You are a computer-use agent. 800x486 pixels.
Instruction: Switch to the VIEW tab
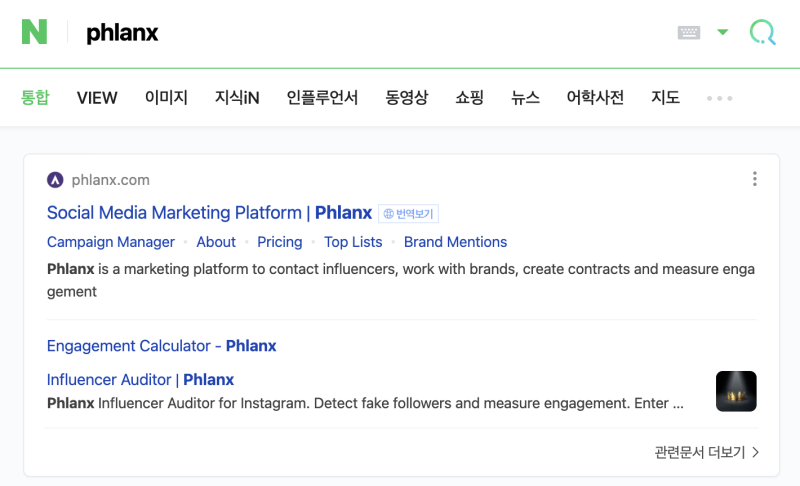pyautogui.click(x=97, y=97)
